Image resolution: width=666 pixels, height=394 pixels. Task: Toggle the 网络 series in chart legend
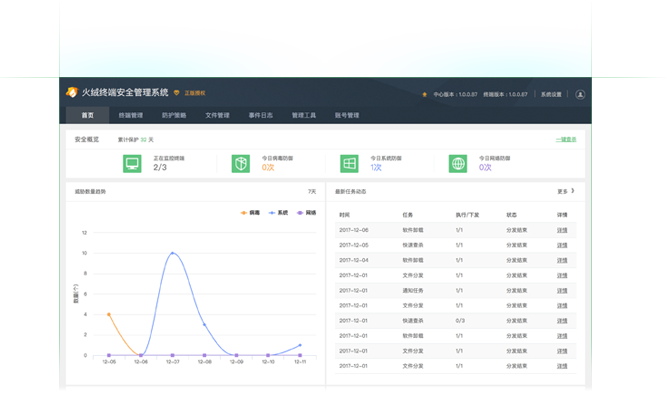pos(306,213)
